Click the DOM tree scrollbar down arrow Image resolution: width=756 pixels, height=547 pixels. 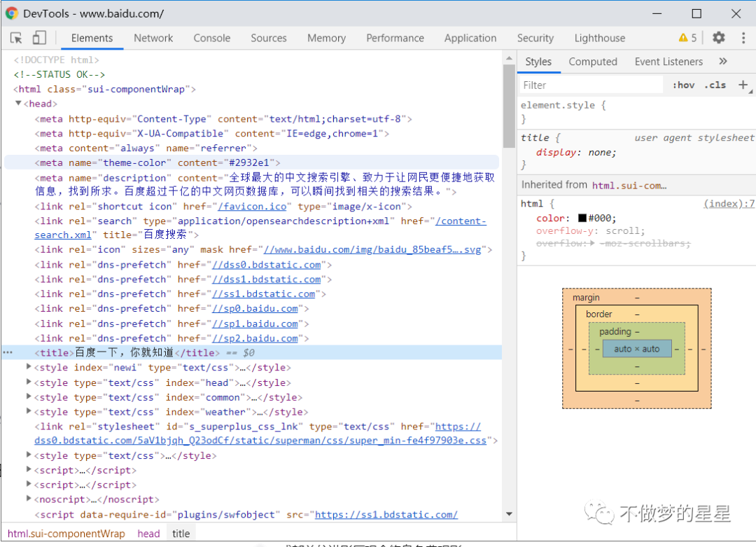point(509,513)
